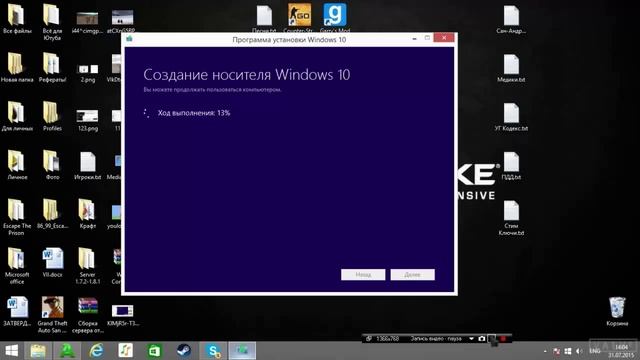Viewport: 640px width, 360px height.
Task: Select the Рефераты folder icon
Action: click(52, 68)
